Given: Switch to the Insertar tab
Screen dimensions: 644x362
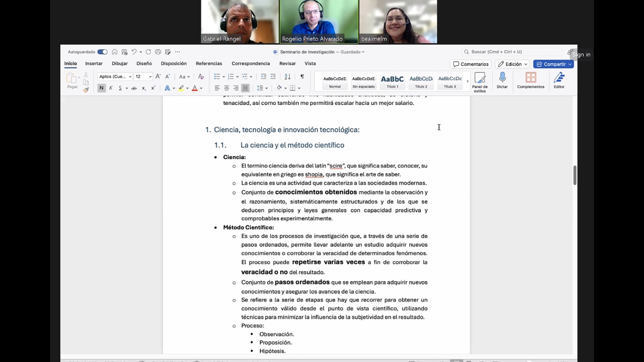Looking at the screenshot, I should 94,63.
